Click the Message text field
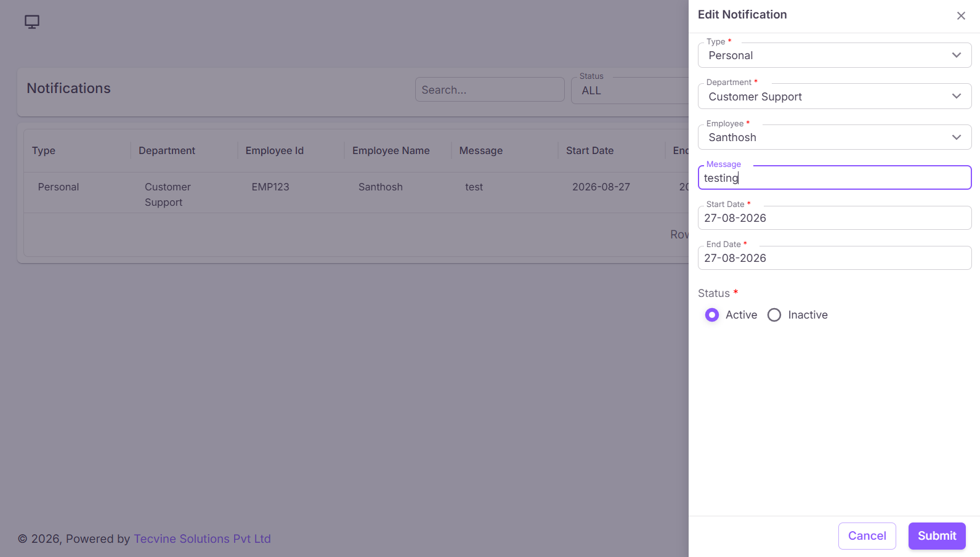This screenshot has width=980, height=557. [835, 177]
